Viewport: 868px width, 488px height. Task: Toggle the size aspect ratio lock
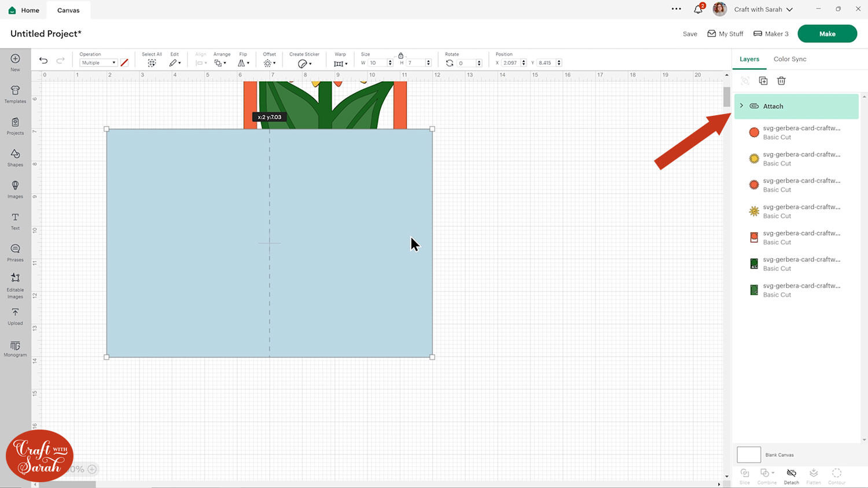click(400, 56)
